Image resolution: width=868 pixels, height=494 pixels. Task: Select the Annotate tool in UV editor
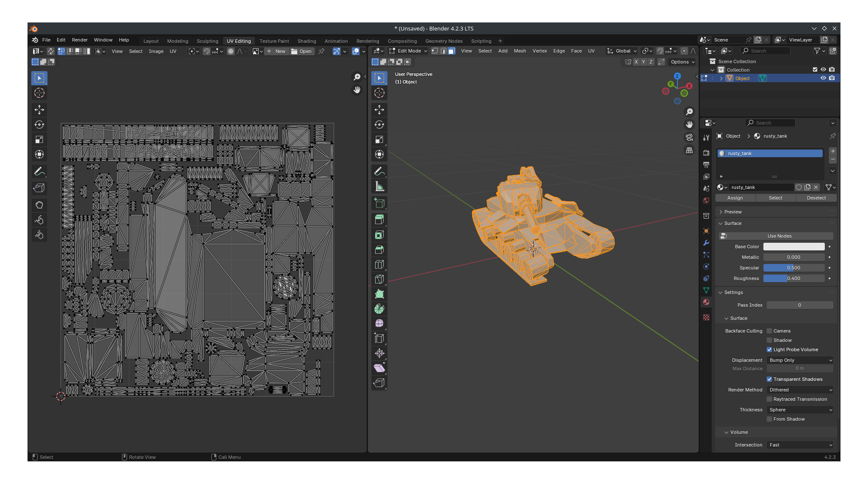[39, 172]
